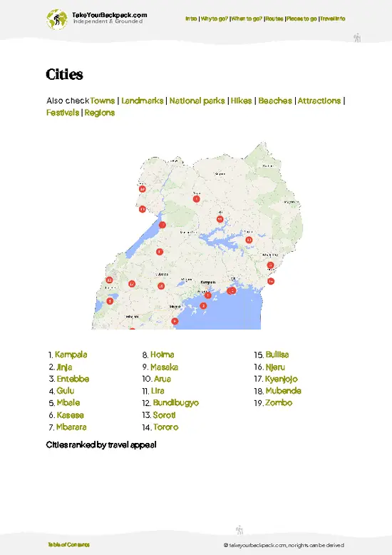Open the Njeru city link
392x555 pixels.
(x=275, y=367)
